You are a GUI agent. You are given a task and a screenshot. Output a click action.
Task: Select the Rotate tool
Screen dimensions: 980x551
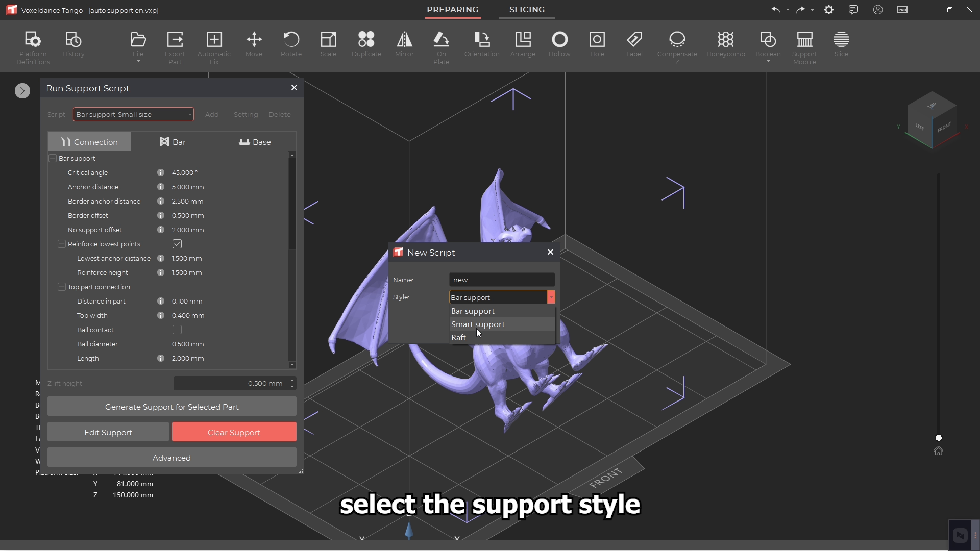point(291,44)
